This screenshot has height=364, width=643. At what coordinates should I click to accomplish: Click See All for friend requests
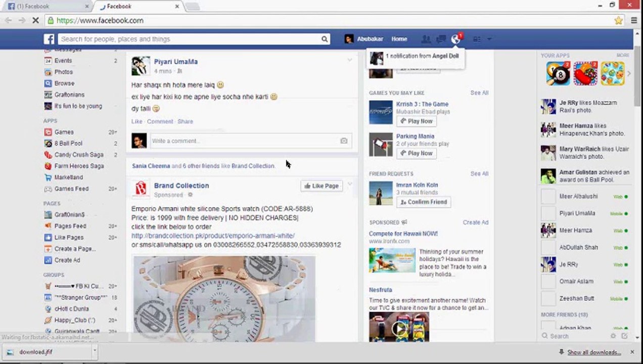(x=479, y=174)
